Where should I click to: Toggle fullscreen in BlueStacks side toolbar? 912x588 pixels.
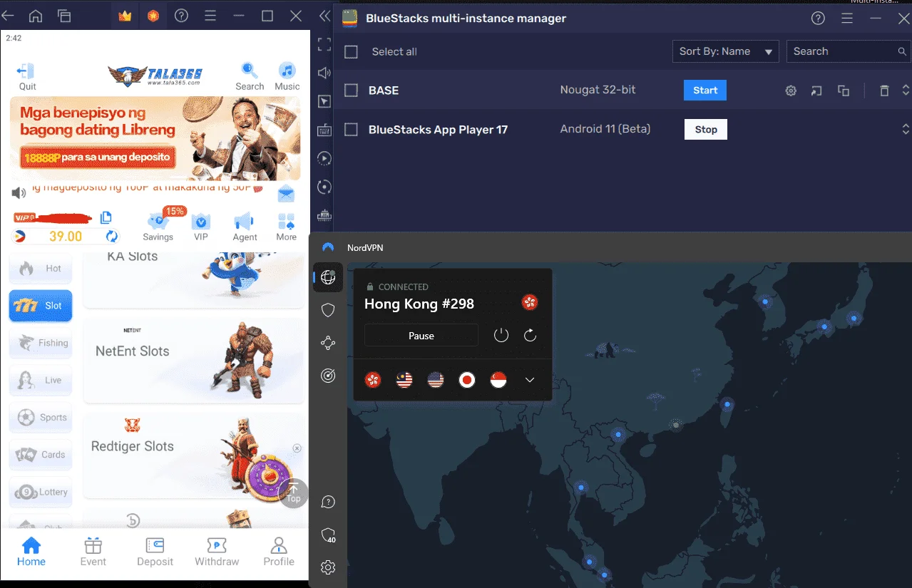click(x=324, y=45)
